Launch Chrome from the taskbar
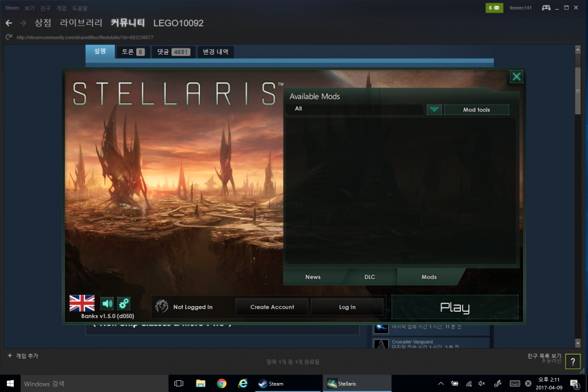The width and height of the screenshot is (588, 392). 221,384
